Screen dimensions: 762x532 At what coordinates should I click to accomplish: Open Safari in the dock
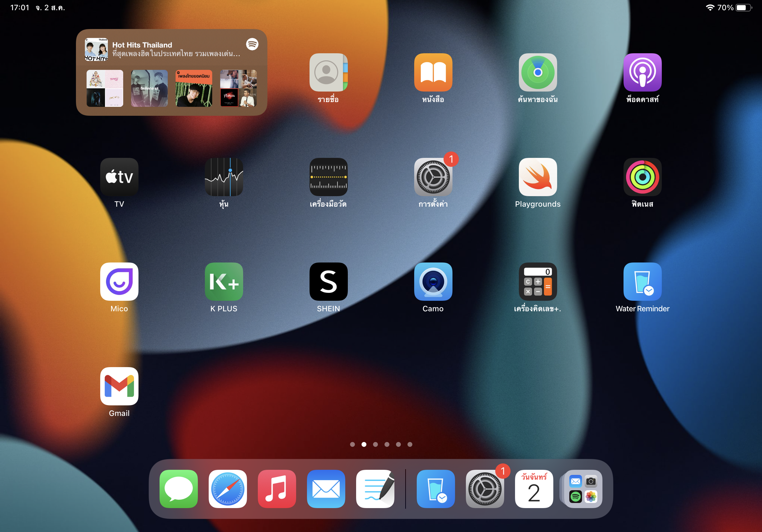point(228,489)
